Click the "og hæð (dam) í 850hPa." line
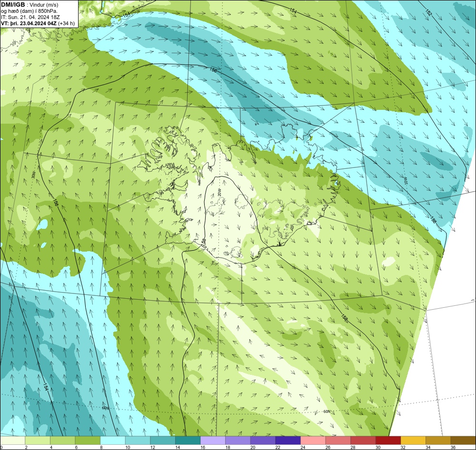Viewport: 476px width, 450px height. pos(29,11)
